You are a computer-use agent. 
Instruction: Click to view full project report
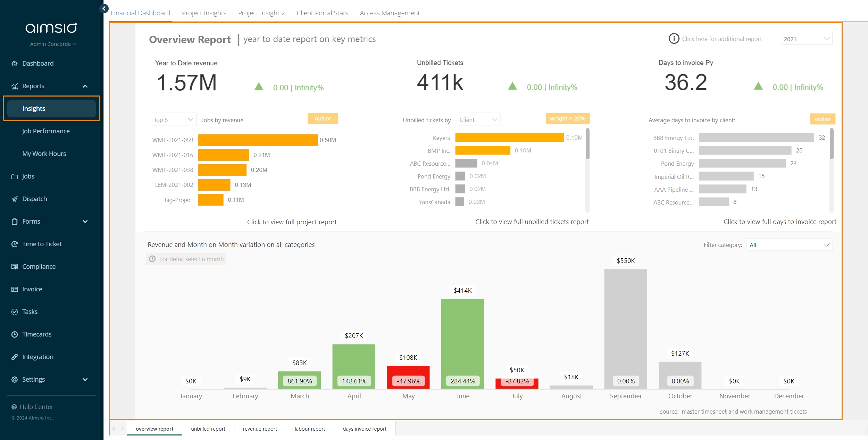click(x=292, y=222)
